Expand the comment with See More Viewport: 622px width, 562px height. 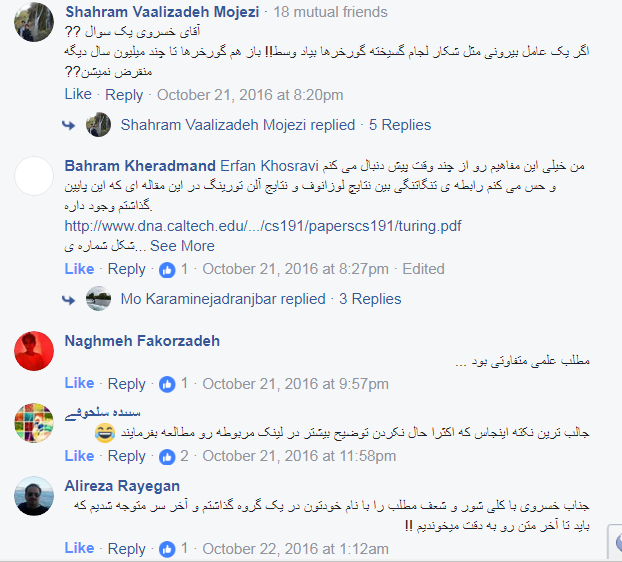tap(182, 246)
